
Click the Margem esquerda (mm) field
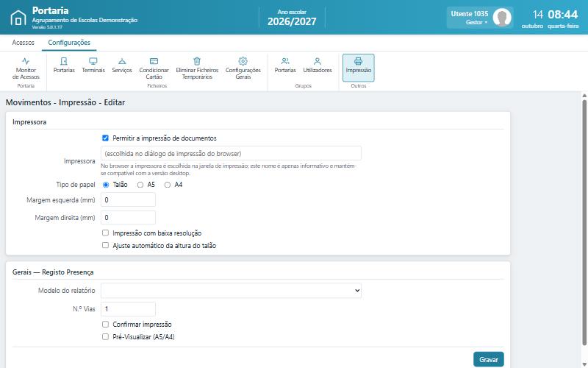click(x=128, y=199)
